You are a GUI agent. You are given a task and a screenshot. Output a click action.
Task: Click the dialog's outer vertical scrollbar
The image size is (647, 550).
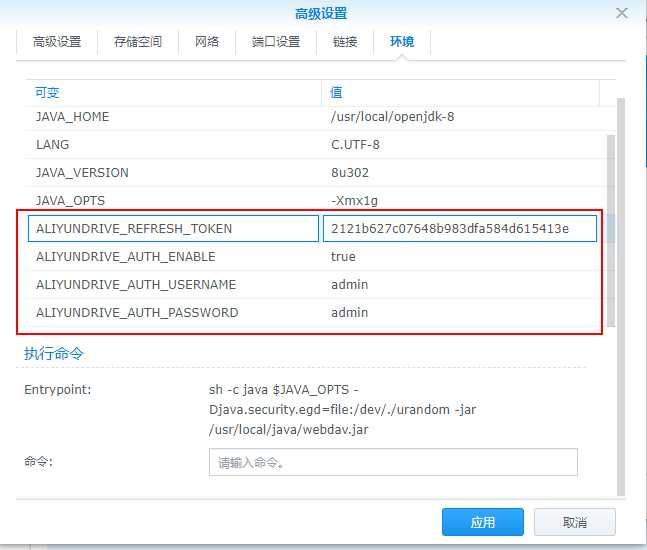(621, 297)
